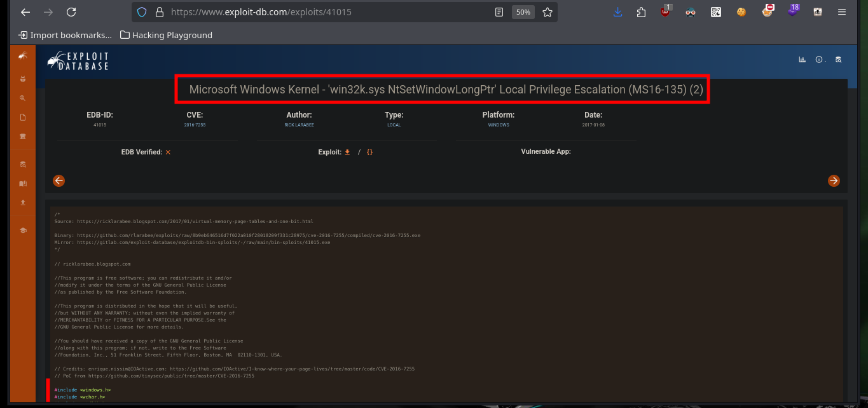
Task: Open Google Hacking Database search icon in sidebar
Action: (x=23, y=99)
